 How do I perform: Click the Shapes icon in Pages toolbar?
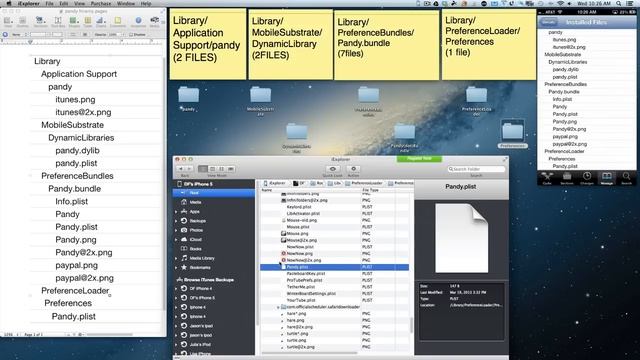click(74, 20)
